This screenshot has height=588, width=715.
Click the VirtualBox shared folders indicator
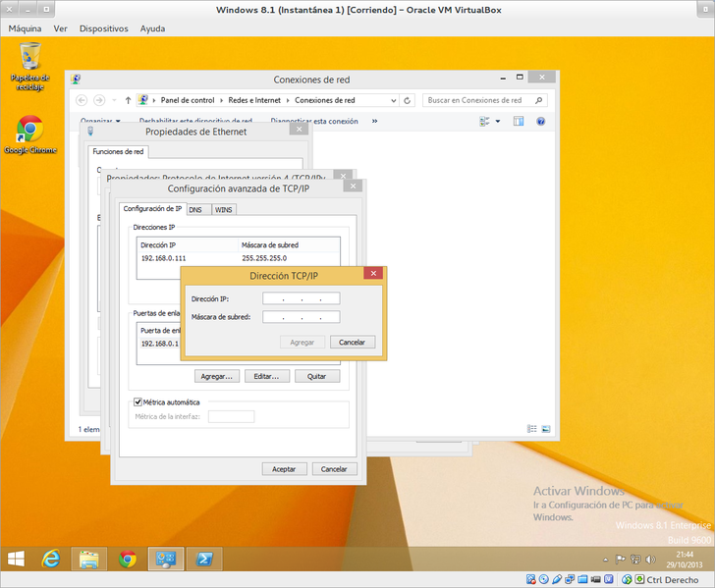coord(582,579)
